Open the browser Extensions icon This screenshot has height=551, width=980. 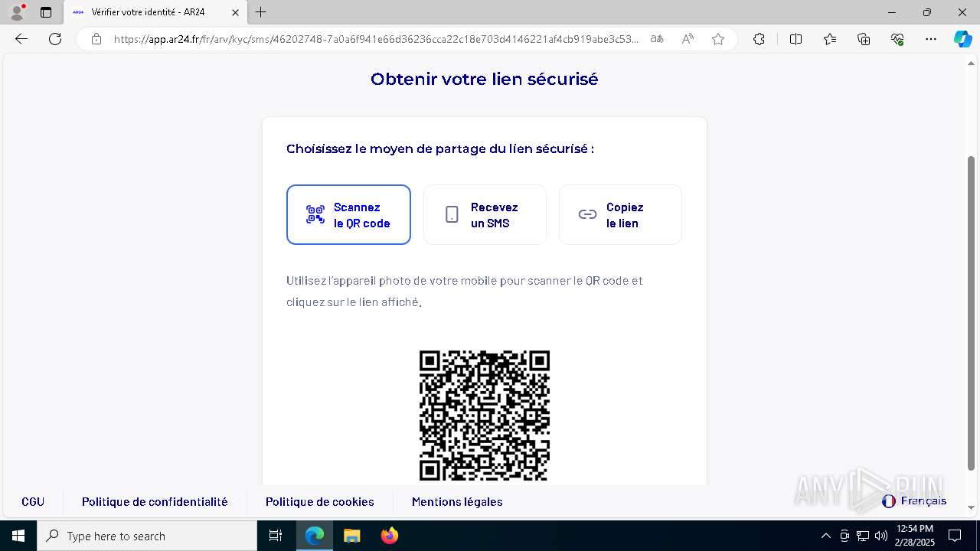click(x=759, y=39)
